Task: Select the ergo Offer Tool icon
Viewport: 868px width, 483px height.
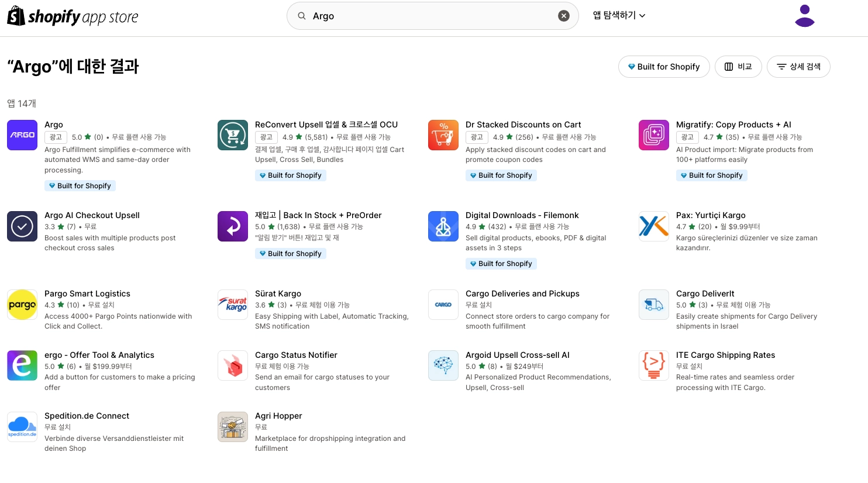Action: 22,365
